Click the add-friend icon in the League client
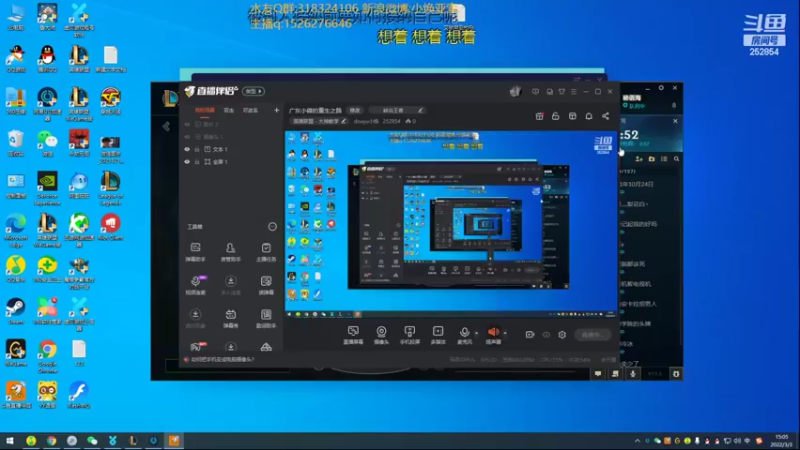Screen dimensions: 800x450 pos(639,159)
